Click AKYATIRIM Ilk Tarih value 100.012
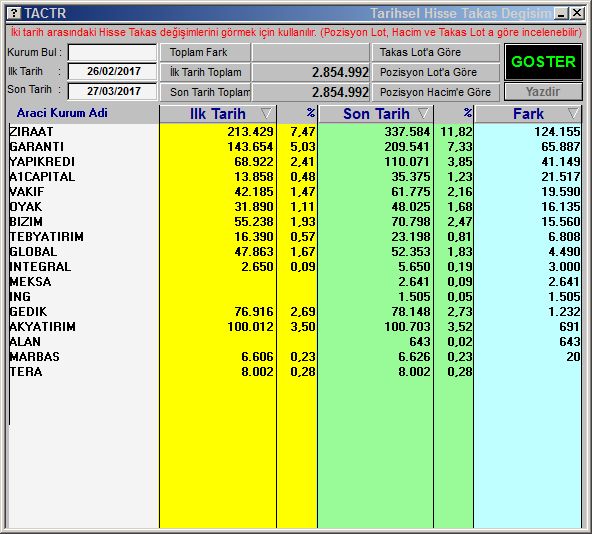 [x=250, y=326]
